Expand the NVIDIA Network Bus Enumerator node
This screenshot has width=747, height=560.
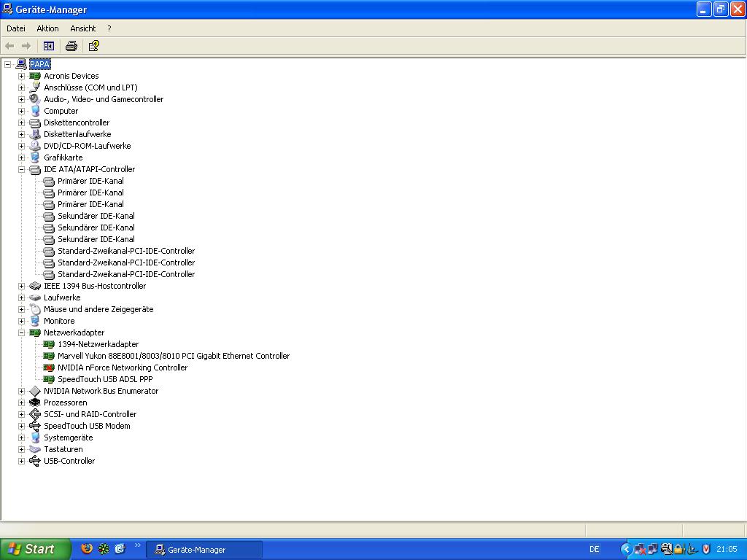(x=21, y=391)
